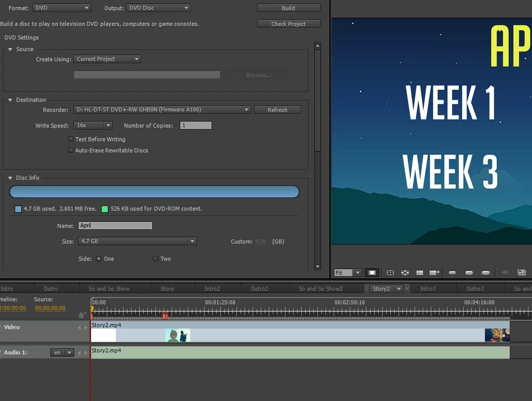The height and width of the screenshot is (401, 532).
Task: Open the Create Using Current Project dropdown
Action: coord(107,59)
